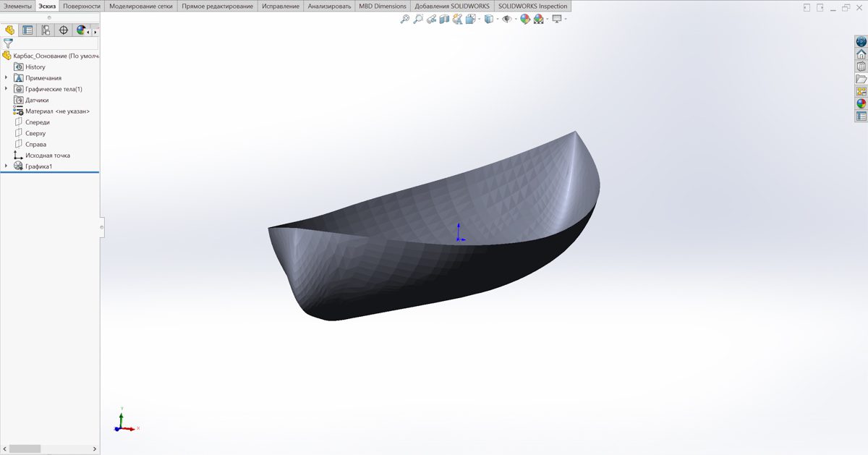Expand the Графика1 feature node
The width and height of the screenshot is (868, 455).
click(x=7, y=166)
